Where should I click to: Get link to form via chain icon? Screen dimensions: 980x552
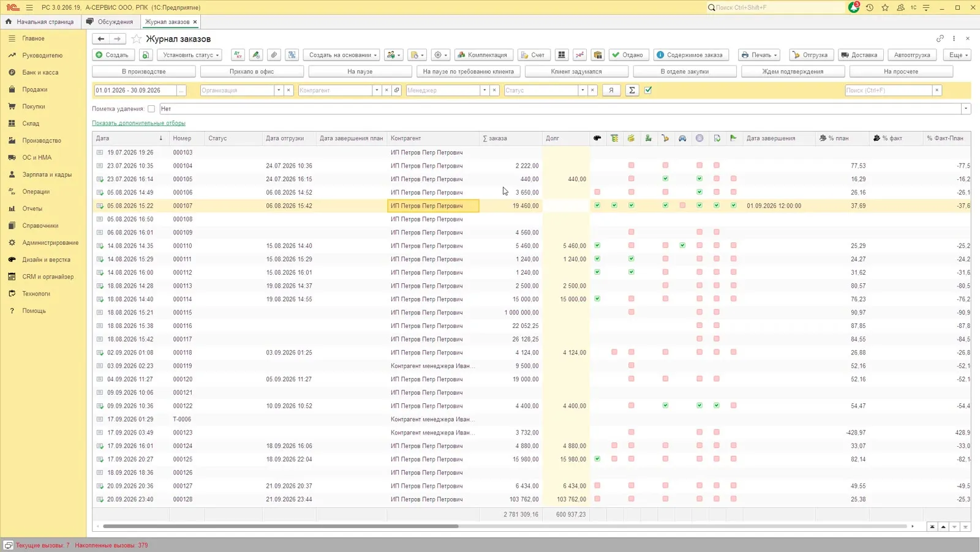pos(940,39)
